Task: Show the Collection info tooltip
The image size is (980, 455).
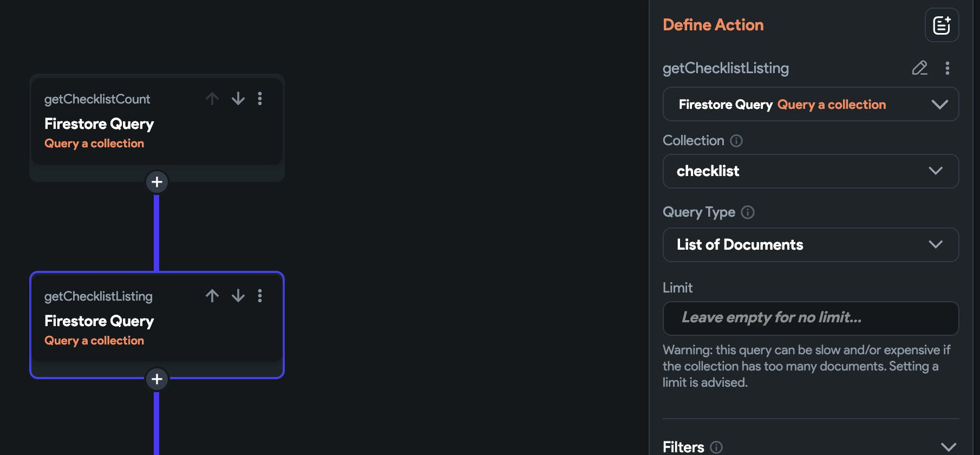Action: pyautogui.click(x=736, y=141)
